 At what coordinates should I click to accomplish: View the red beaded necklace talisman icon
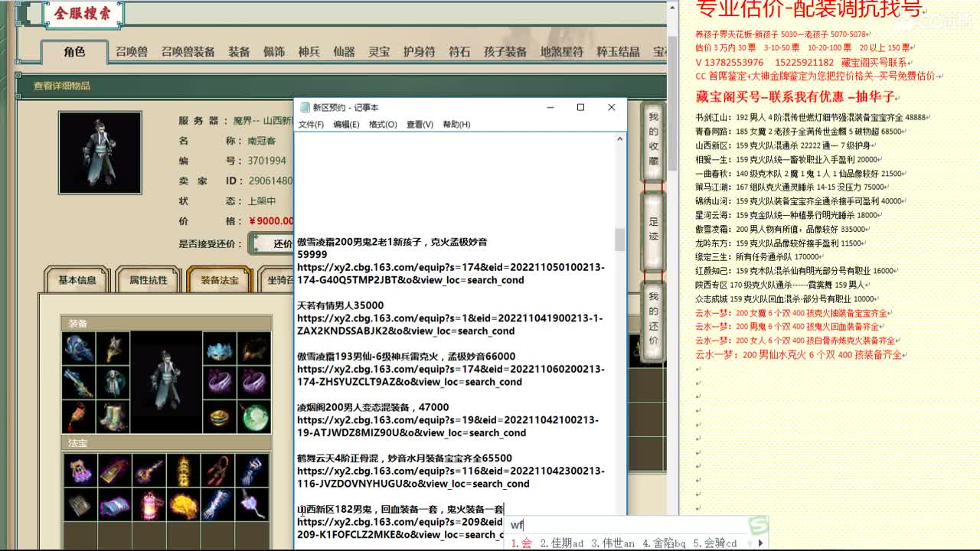point(219,470)
